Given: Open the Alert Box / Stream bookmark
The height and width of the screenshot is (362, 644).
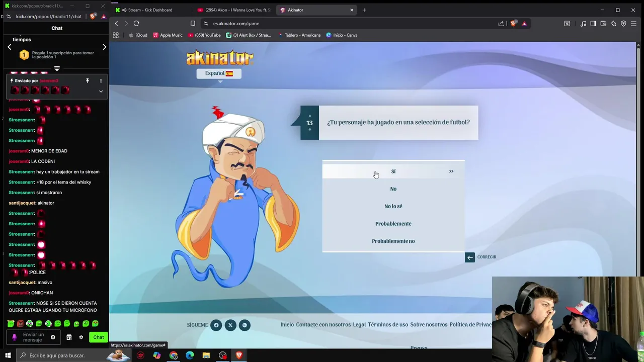Looking at the screenshot, I should pyautogui.click(x=249, y=35).
